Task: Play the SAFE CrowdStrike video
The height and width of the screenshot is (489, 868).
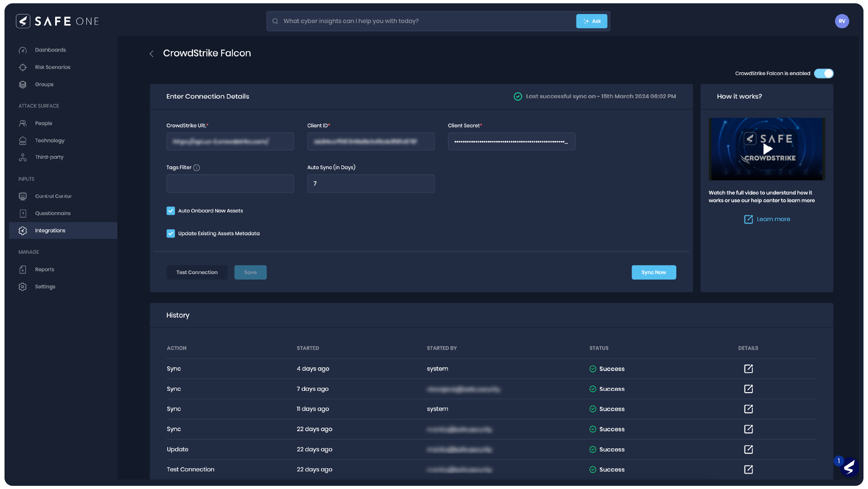Action: [x=767, y=149]
